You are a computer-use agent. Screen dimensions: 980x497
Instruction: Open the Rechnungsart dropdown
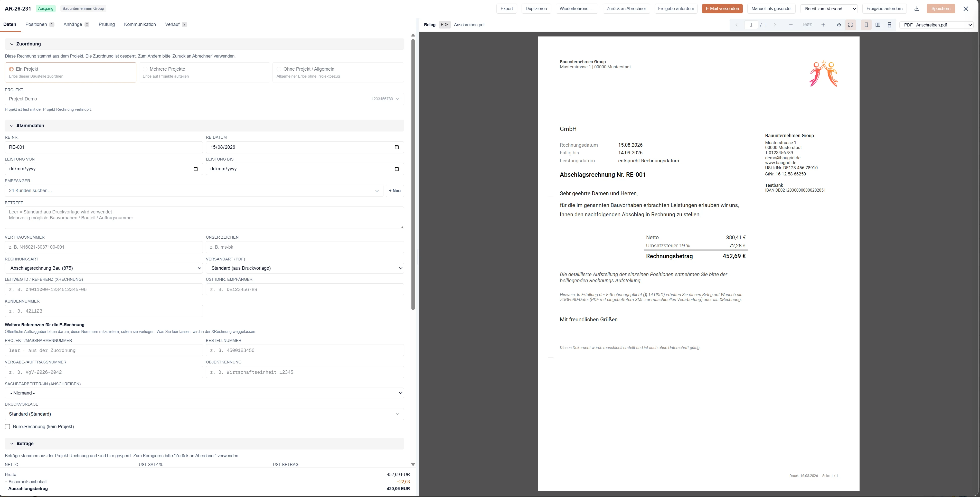tap(104, 268)
